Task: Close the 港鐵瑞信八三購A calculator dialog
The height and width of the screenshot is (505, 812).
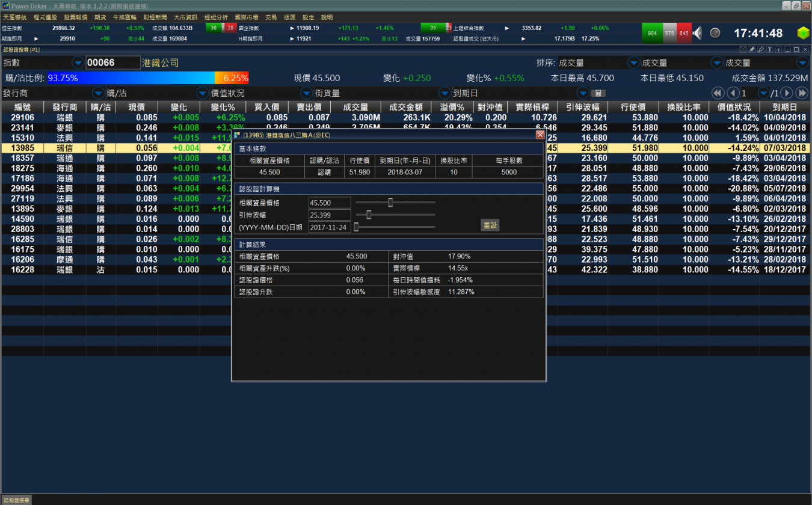Action: click(540, 135)
